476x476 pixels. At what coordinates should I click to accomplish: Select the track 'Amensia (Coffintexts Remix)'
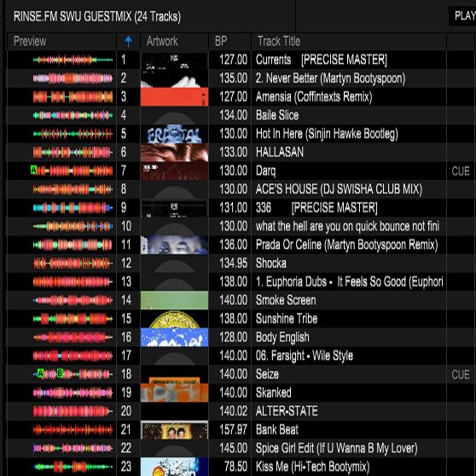(314, 97)
